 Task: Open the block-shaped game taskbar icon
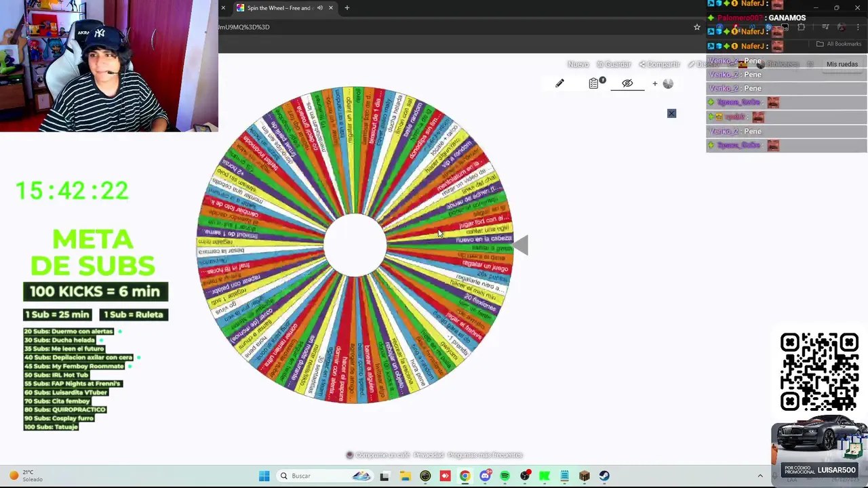(585, 476)
